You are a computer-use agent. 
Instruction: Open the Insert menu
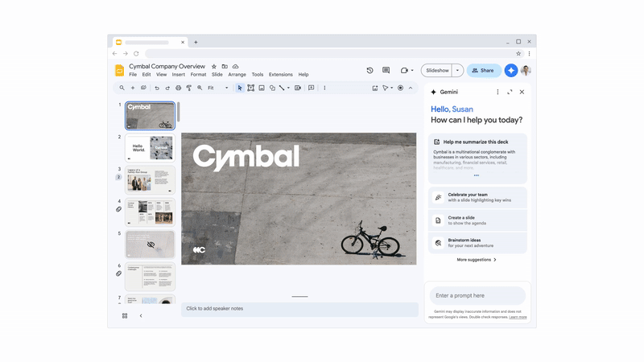click(x=178, y=75)
